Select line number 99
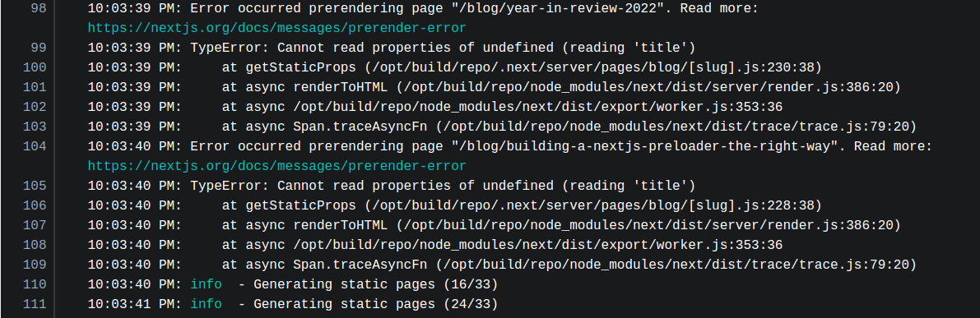Screen dimensions: 980x318 pyautogui.click(x=38, y=48)
